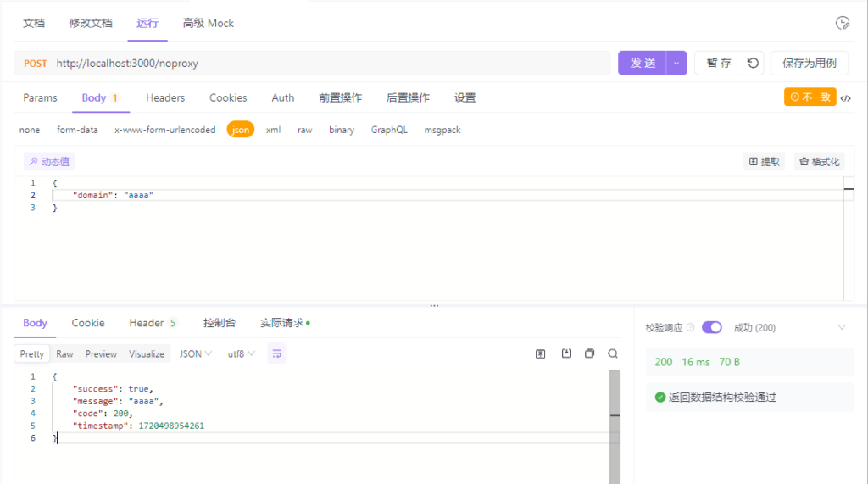Toggle the 校验响应 switch
Screen dimensions: 868x484
(711, 328)
